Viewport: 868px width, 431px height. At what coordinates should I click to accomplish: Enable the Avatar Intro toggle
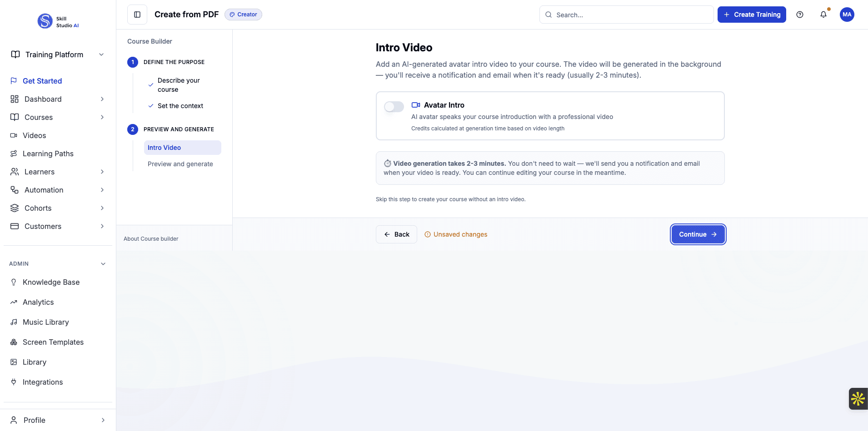(394, 107)
